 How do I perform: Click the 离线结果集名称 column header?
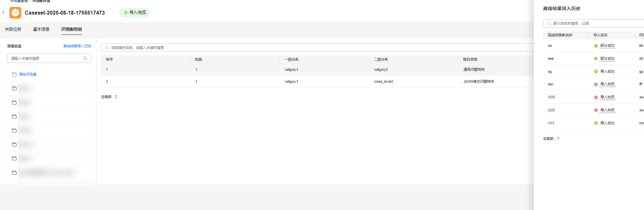point(560,35)
